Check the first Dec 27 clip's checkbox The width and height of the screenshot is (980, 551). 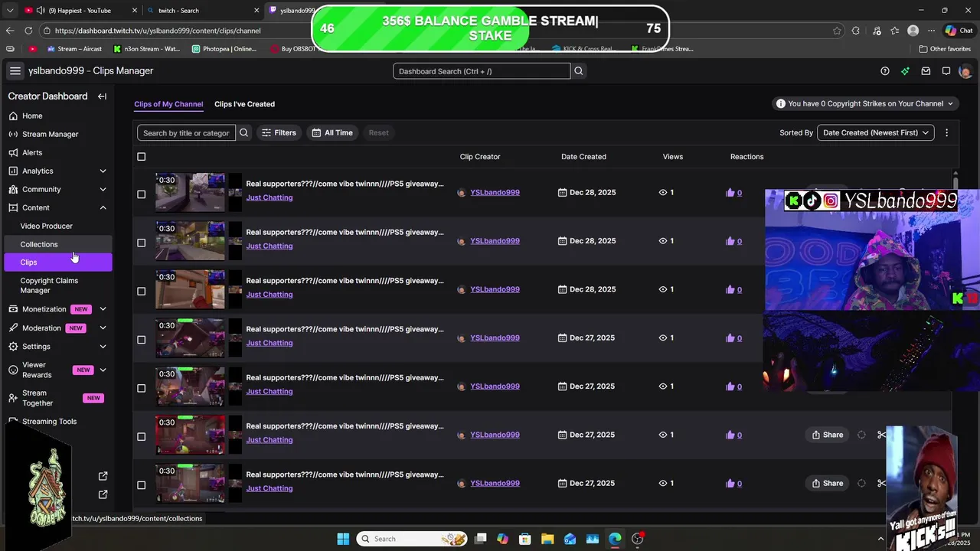point(141,340)
